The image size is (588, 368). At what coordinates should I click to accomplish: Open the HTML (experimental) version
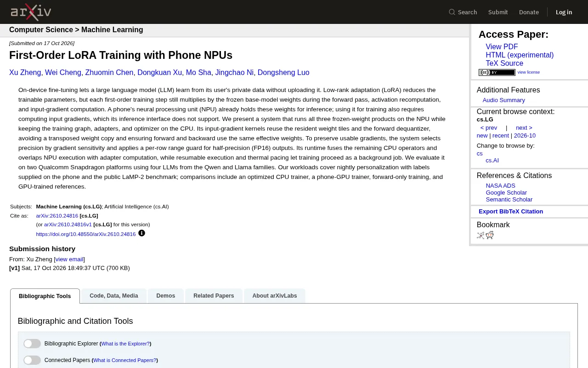pyautogui.click(x=520, y=55)
